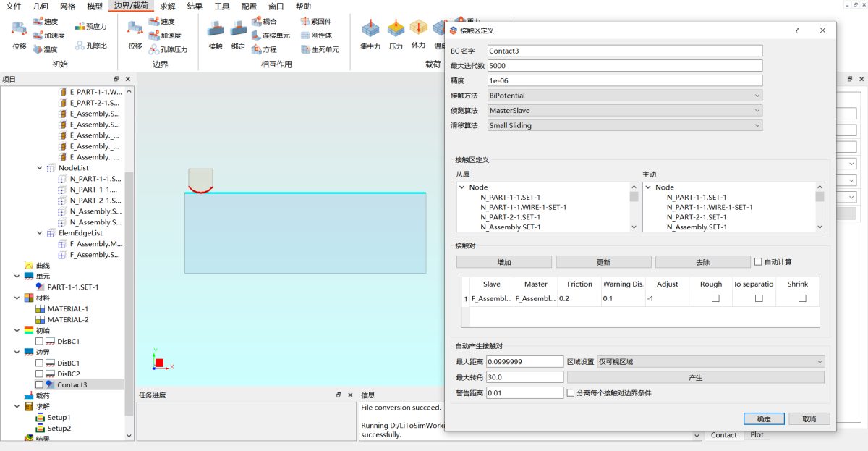Select the 耦合 coupling icon
868x451 pixels.
256,21
